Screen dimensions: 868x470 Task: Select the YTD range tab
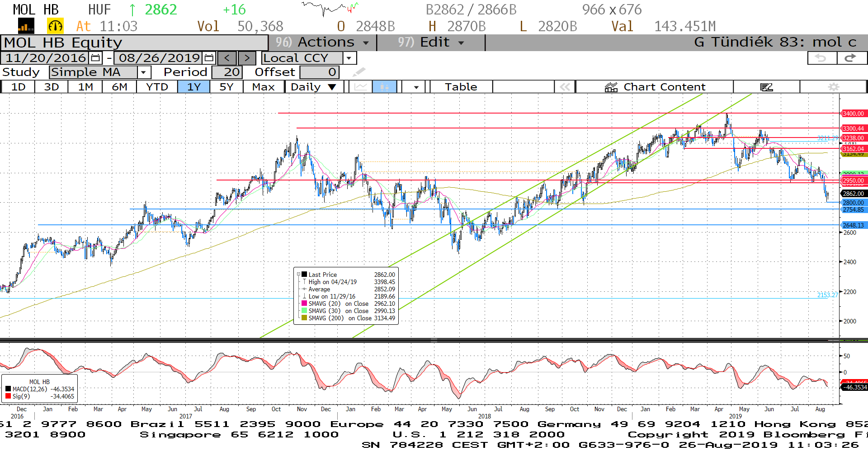(157, 87)
